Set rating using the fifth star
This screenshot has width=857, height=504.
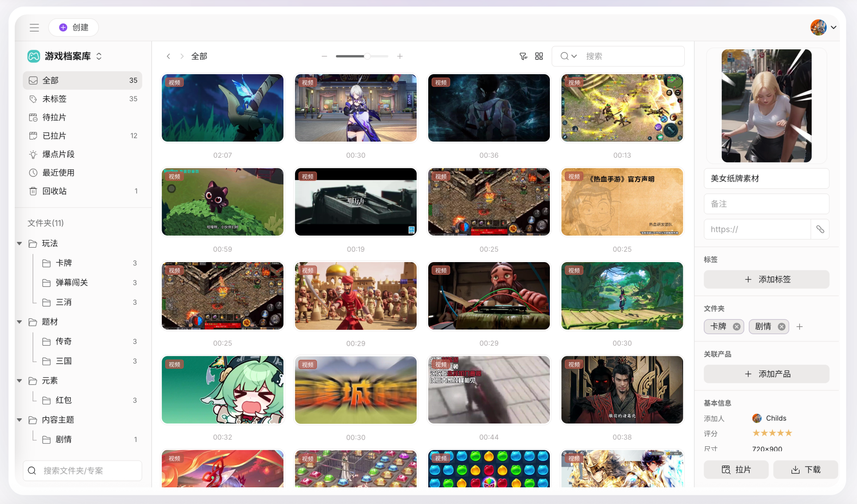pos(788,433)
